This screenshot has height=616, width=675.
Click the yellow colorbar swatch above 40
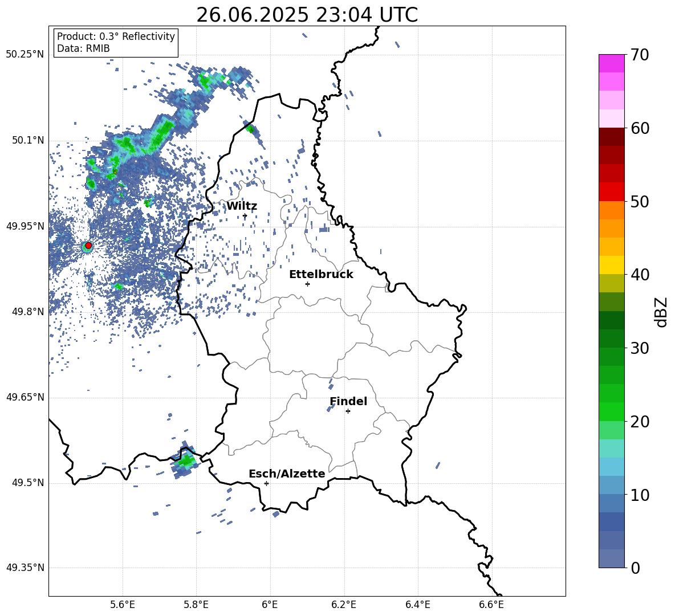[x=611, y=265]
